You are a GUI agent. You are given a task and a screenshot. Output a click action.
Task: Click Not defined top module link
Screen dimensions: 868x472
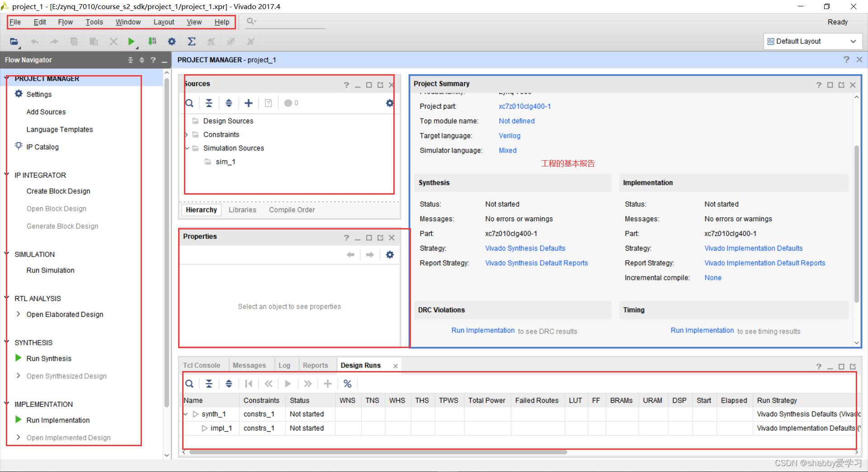pyautogui.click(x=517, y=121)
